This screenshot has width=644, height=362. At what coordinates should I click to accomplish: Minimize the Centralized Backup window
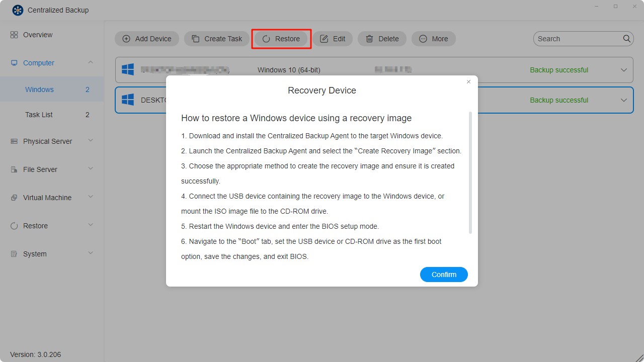(597, 7)
